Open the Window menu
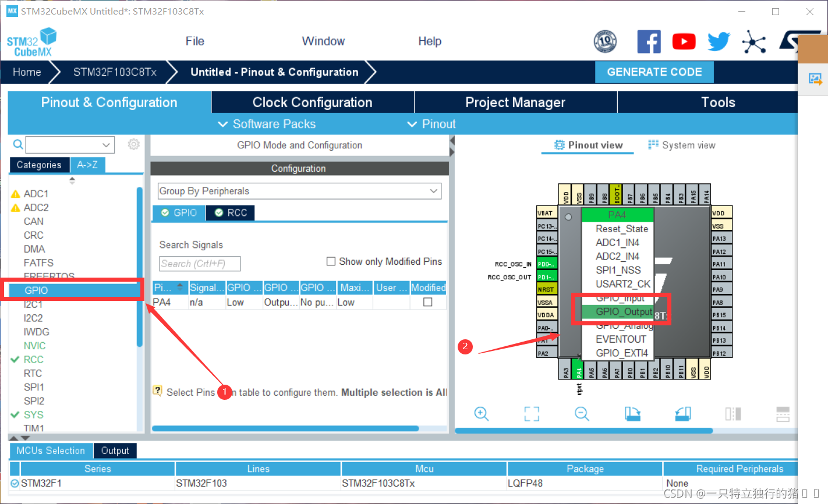 coord(323,41)
